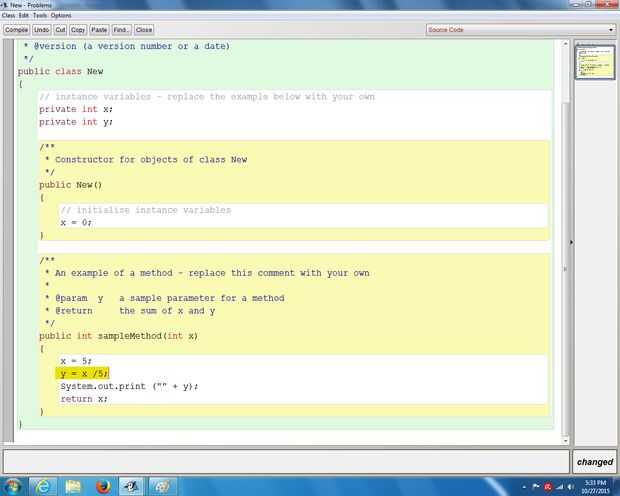The height and width of the screenshot is (496, 620).
Task: Click the network signal tray icon
Action: tap(560, 487)
